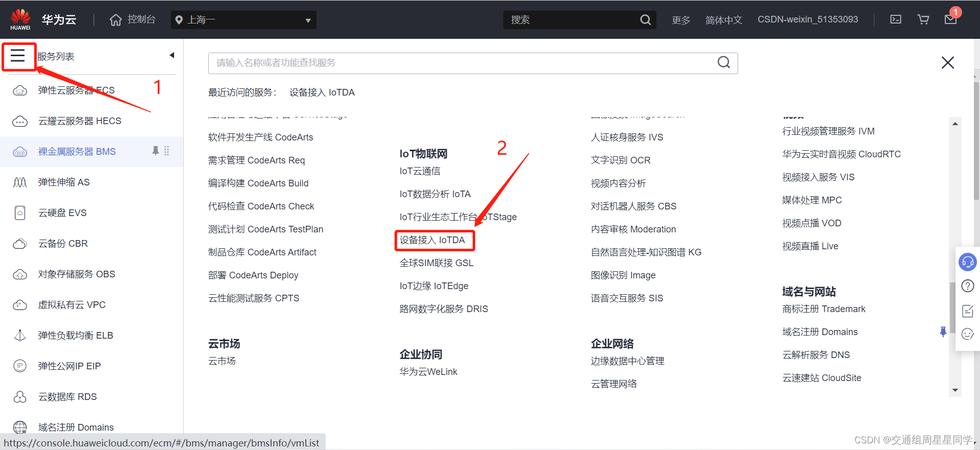Close the service list panel X
980x450 pixels.
(948, 62)
